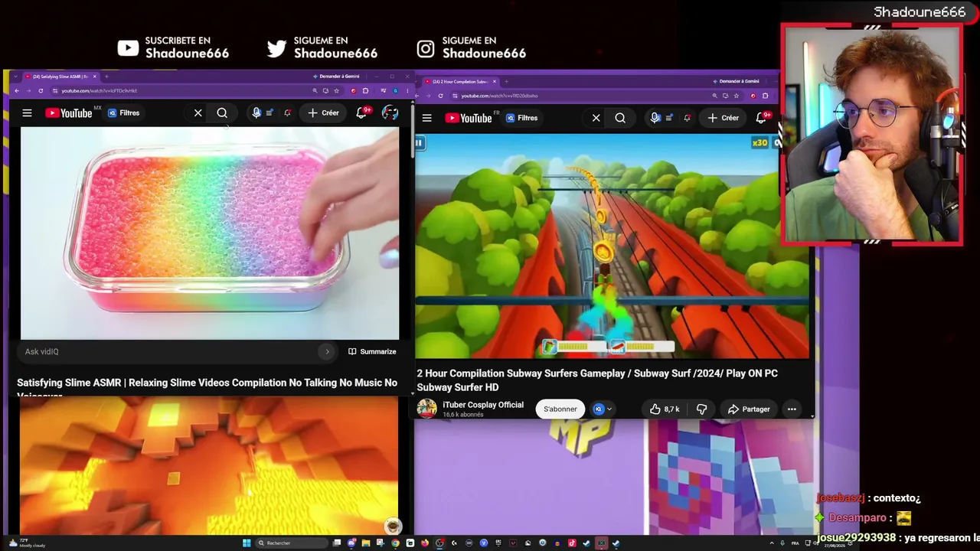This screenshot has height=551, width=980.
Task: Submit Ask vidIQ with arrow button
Action: (327, 351)
